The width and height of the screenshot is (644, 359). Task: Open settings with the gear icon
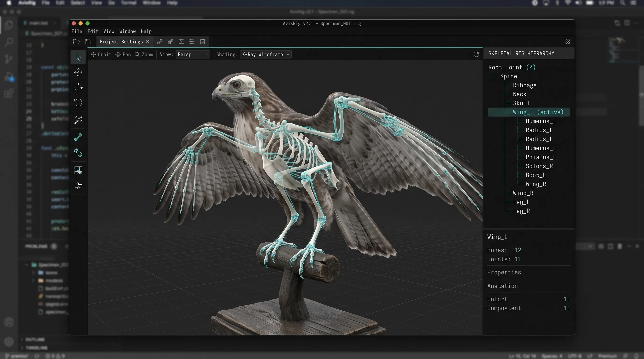567,41
